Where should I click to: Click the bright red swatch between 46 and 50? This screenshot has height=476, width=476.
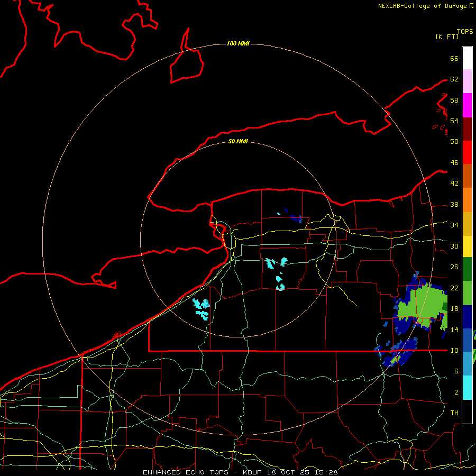click(467, 152)
